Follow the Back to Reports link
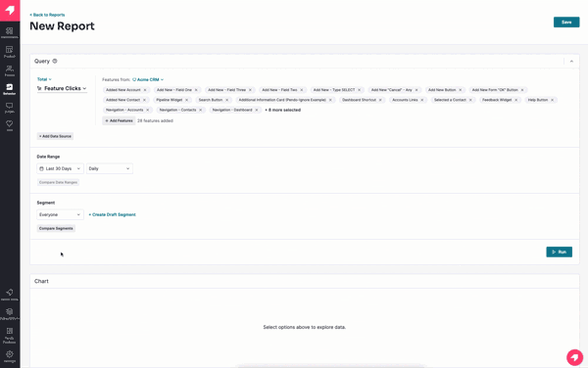Screen dimensions: 588x368 (47, 15)
